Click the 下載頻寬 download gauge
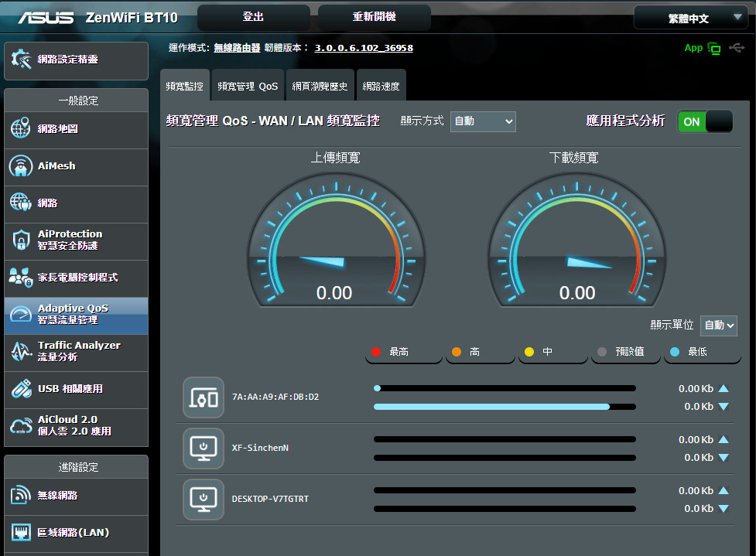This screenshot has width=756, height=556. pyautogui.click(x=576, y=240)
